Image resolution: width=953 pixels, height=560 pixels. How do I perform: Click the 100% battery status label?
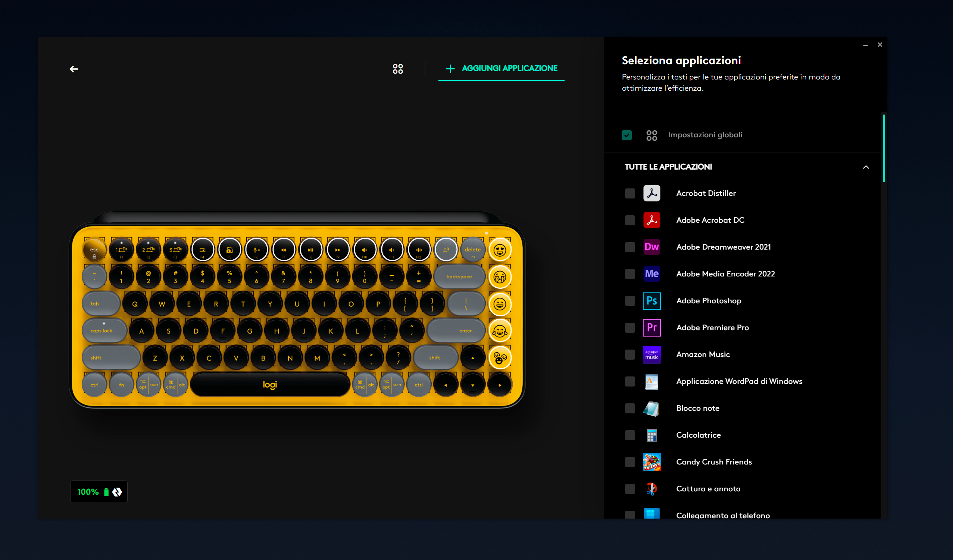click(x=88, y=492)
